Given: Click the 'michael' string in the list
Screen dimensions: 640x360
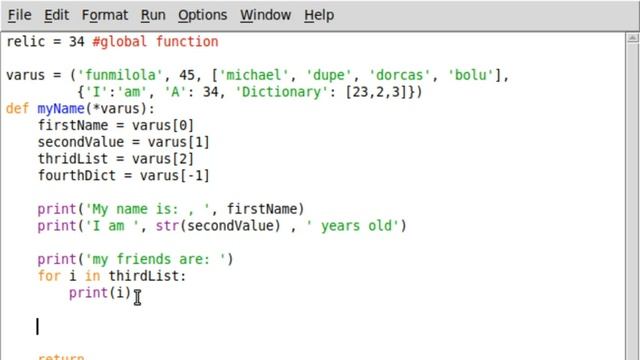Looking at the screenshot, I should click(253, 75).
